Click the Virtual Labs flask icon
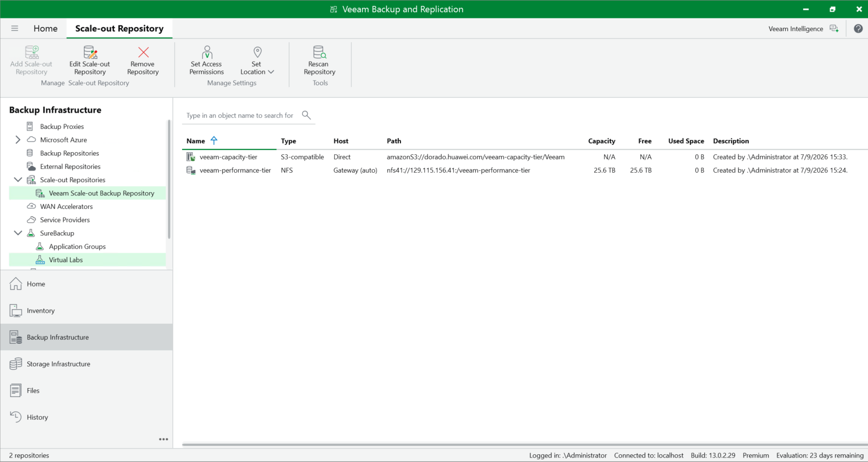Viewport: 868px width, 462px height. 39,260
